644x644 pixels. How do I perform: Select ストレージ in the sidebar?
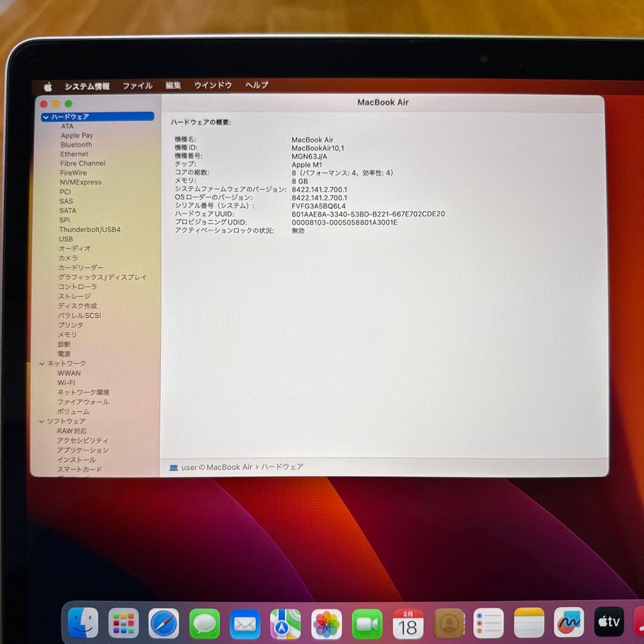click(x=75, y=296)
